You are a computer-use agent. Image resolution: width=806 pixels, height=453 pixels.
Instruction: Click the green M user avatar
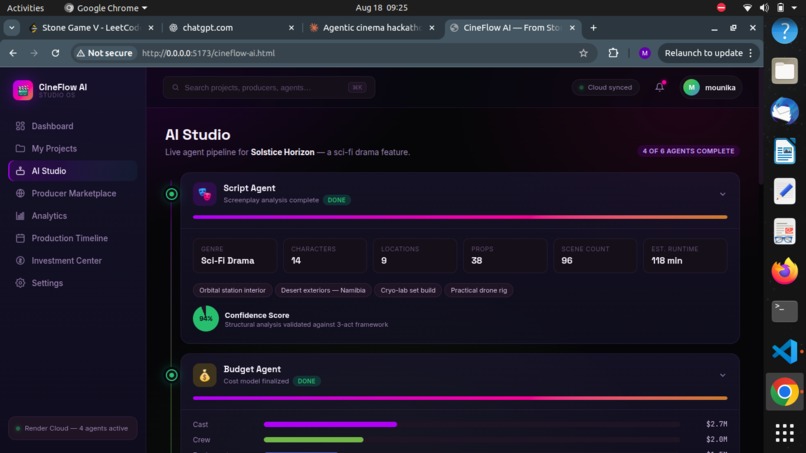click(x=691, y=87)
